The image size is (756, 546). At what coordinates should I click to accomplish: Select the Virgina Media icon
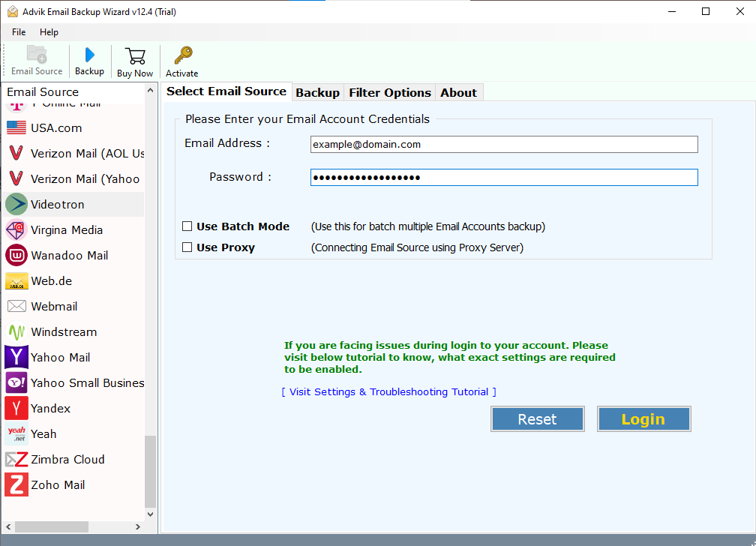pyautogui.click(x=16, y=230)
